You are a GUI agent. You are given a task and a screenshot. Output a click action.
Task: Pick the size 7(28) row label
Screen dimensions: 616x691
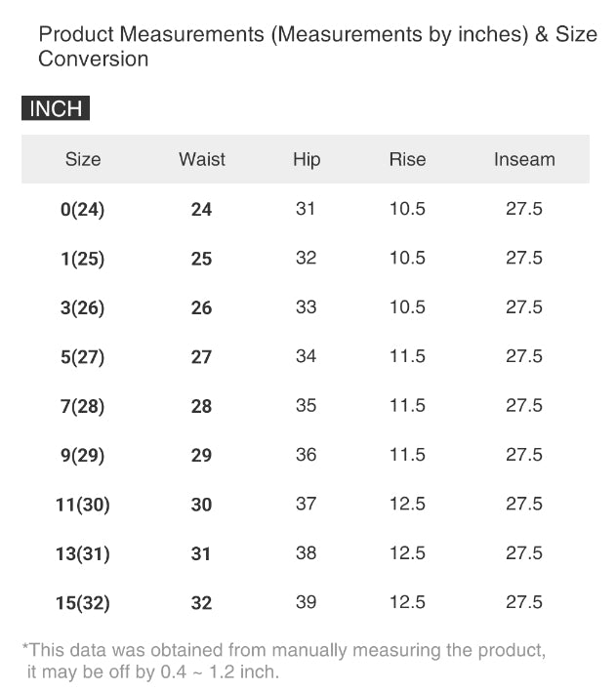(82, 407)
